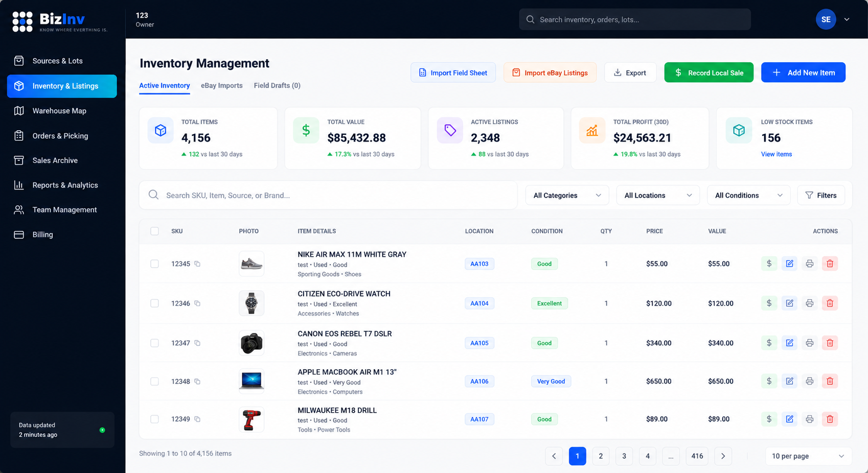Check the box for SKU 12347

(154, 343)
